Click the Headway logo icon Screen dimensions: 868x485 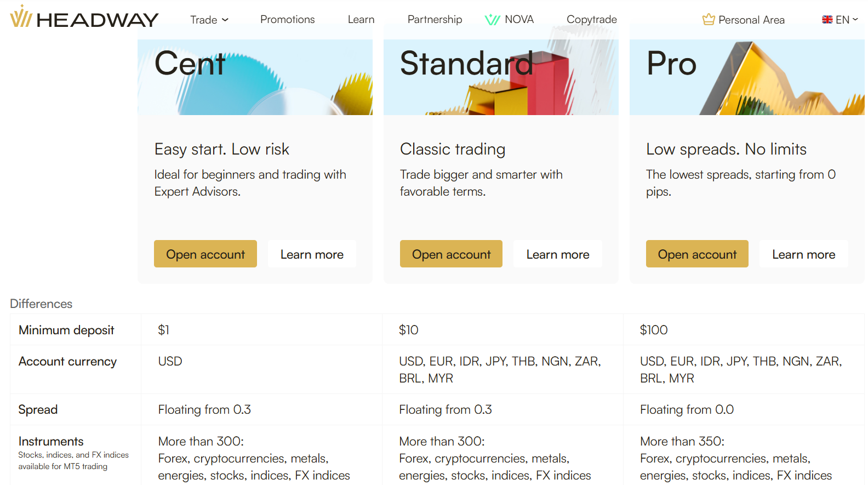pos(21,16)
